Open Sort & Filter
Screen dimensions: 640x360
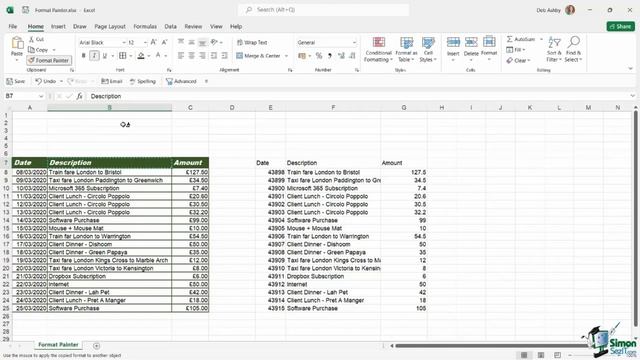pyautogui.click(x=554, y=49)
